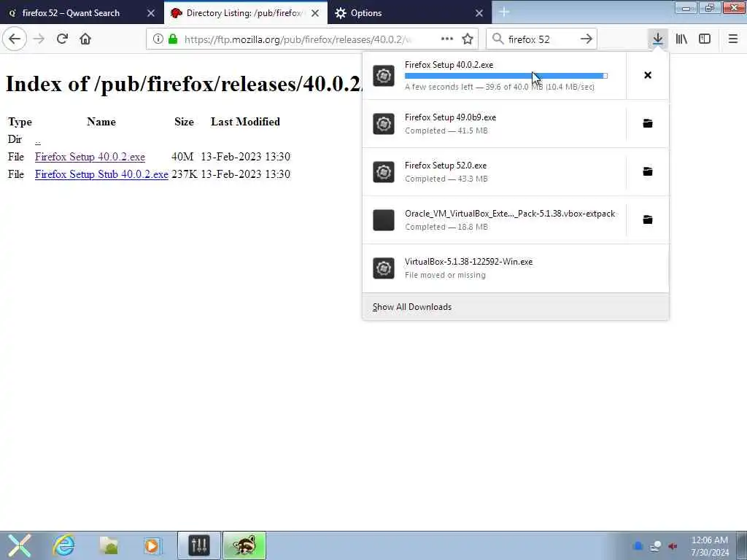
Task: Click the VirtualBox-5.1.38 Win.exe file icon
Action: coord(384,268)
